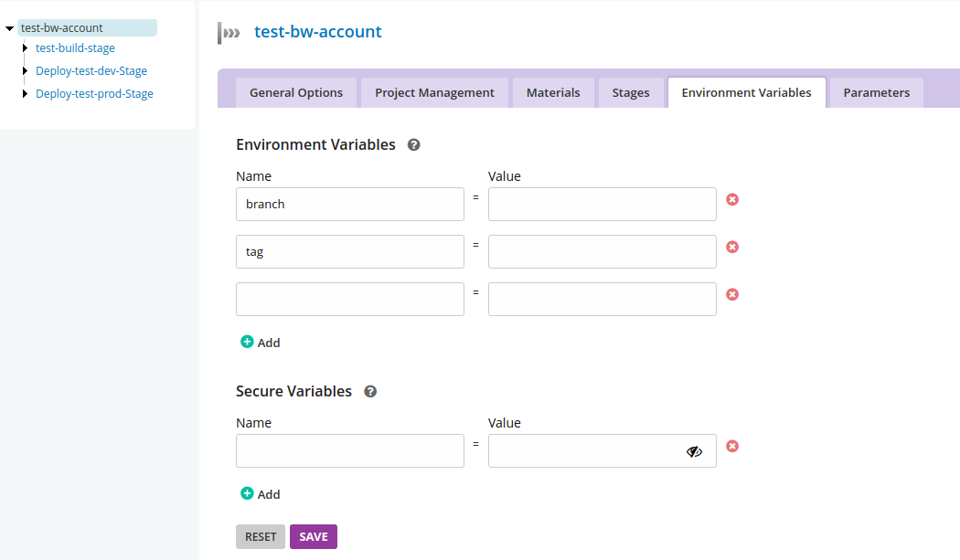Open help for Environment Variables heading
960x560 pixels.
(x=413, y=144)
